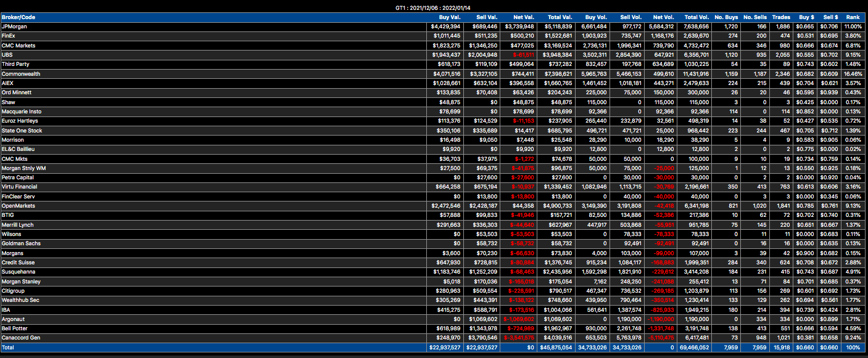Click UBS Trades count 2,055
Viewport: 868px width, 358px height.
point(782,55)
